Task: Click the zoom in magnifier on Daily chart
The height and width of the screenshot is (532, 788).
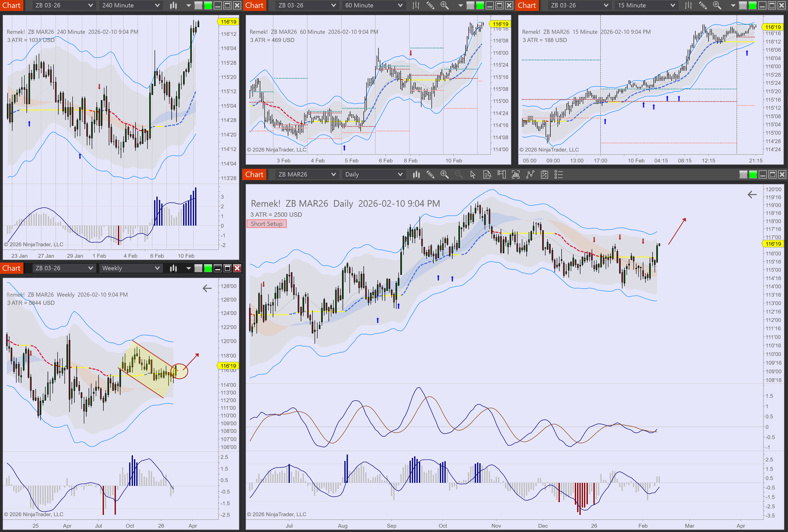Action: coord(444,175)
